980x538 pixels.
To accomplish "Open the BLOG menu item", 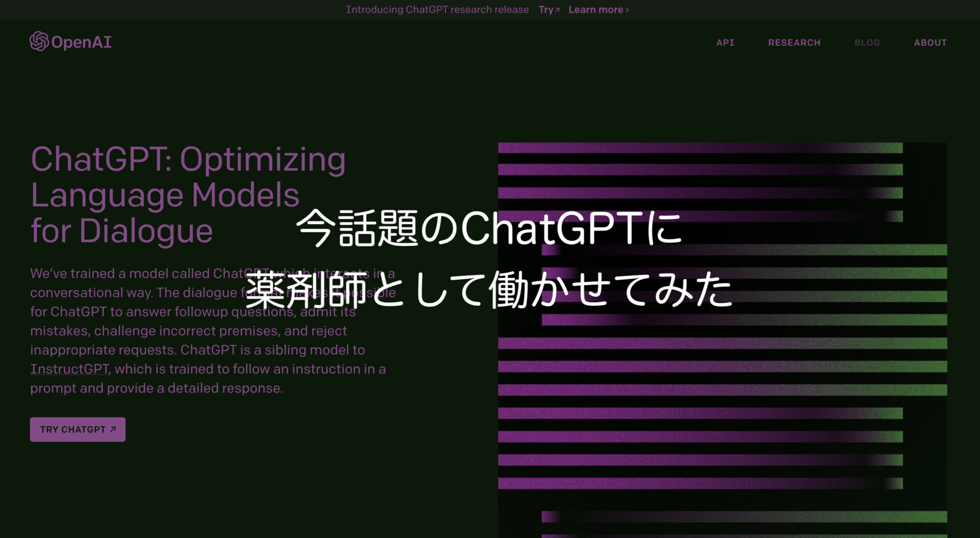I will pyautogui.click(x=867, y=43).
